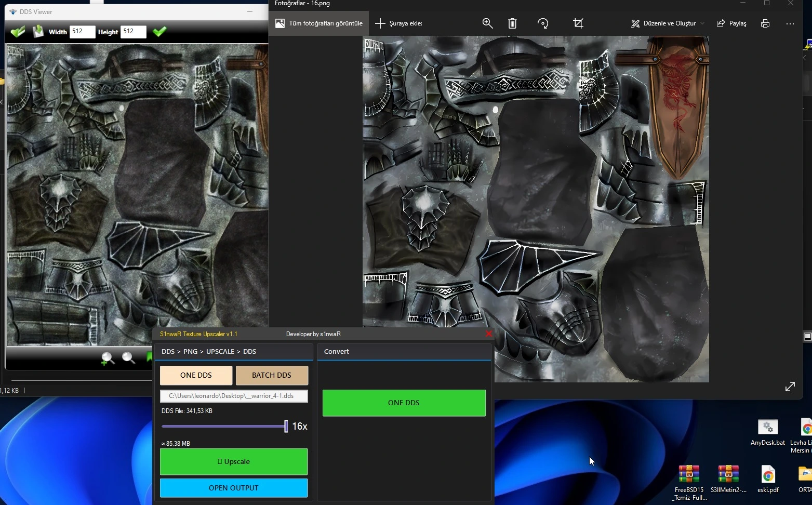
Task: Click the 16x upscale factor slider
Action: pos(285,427)
